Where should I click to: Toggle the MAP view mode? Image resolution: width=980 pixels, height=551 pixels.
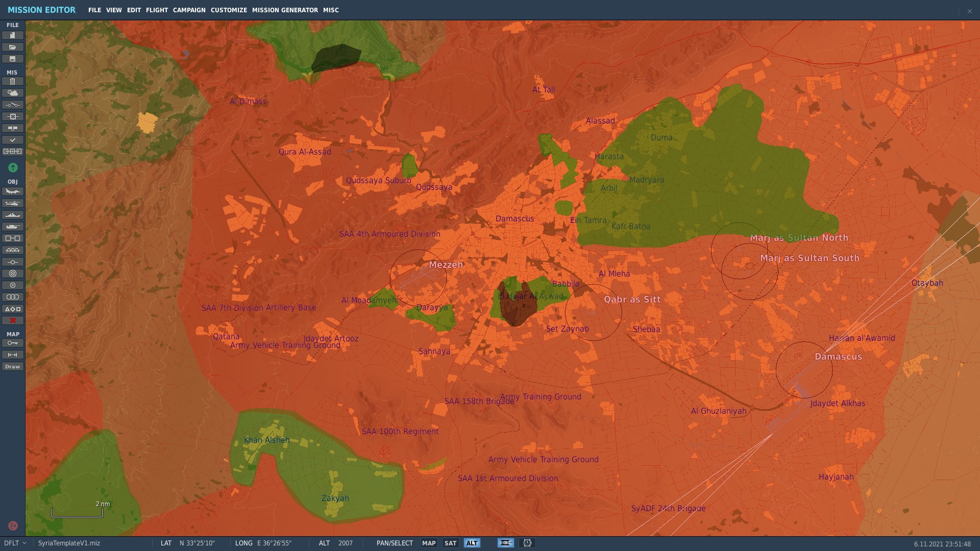coord(429,543)
